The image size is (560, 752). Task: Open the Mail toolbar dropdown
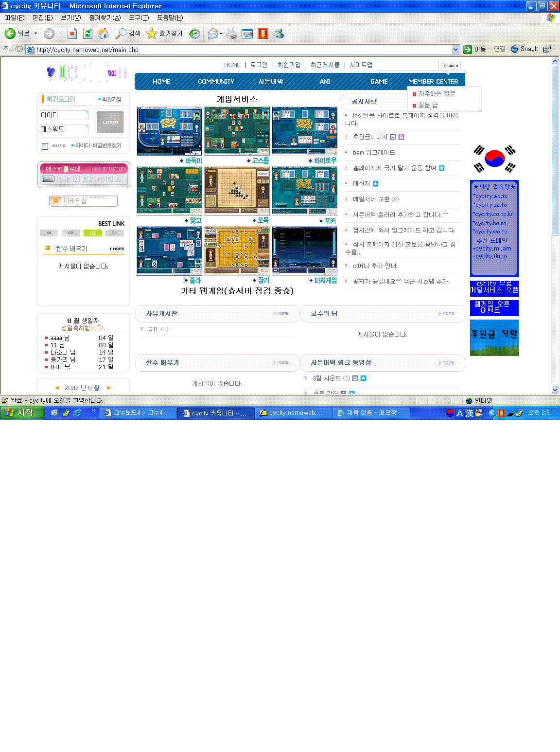221,34
